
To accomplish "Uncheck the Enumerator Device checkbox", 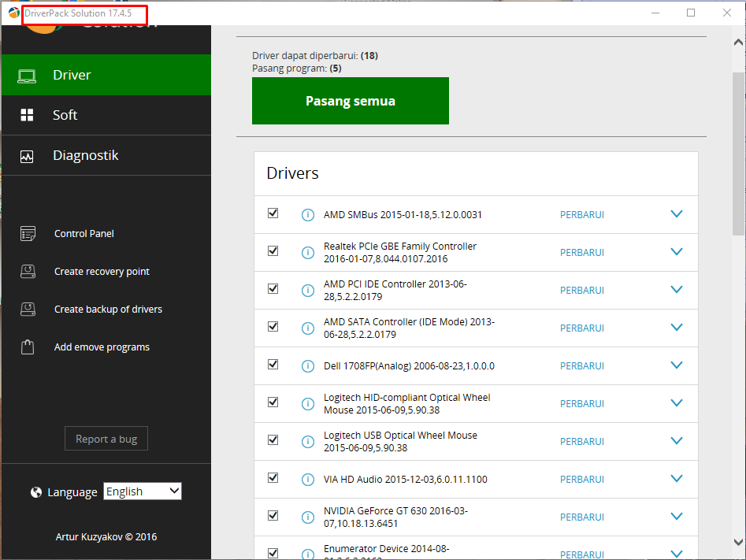I will tap(273, 554).
